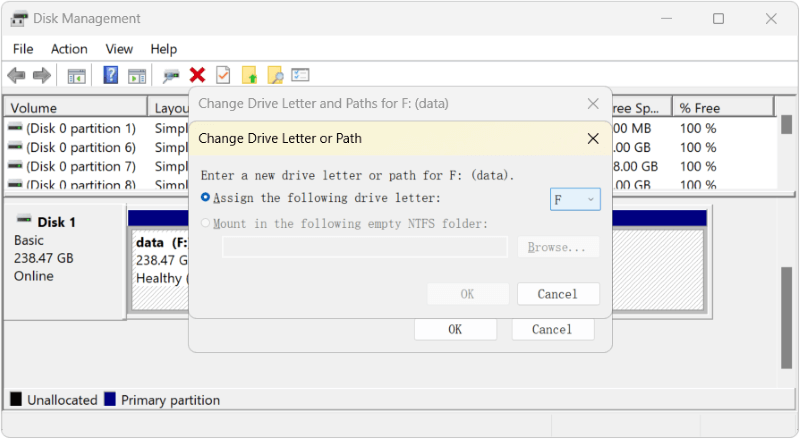The width and height of the screenshot is (800, 439).
Task: Click the volume list vertical scrollbar thumb
Action: click(786, 125)
